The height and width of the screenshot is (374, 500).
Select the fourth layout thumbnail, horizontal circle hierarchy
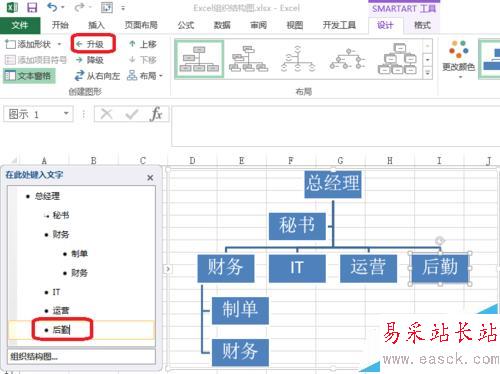pyautogui.click(x=347, y=59)
